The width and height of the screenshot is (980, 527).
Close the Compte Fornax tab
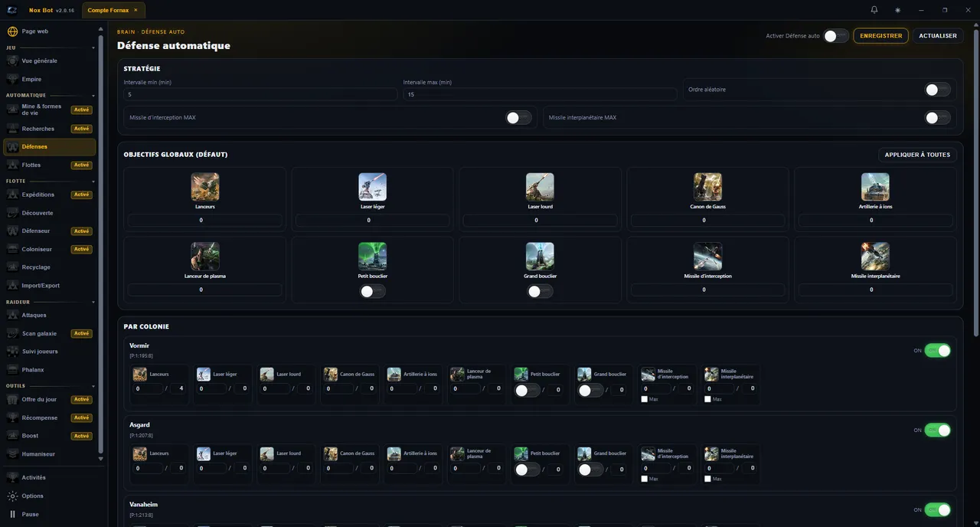pyautogui.click(x=136, y=10)
